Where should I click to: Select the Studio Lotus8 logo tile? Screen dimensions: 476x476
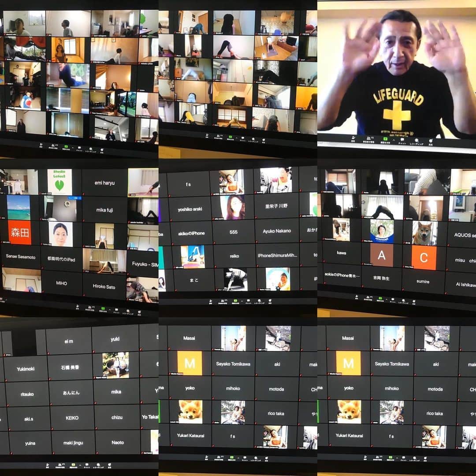[x=59, y=182]
